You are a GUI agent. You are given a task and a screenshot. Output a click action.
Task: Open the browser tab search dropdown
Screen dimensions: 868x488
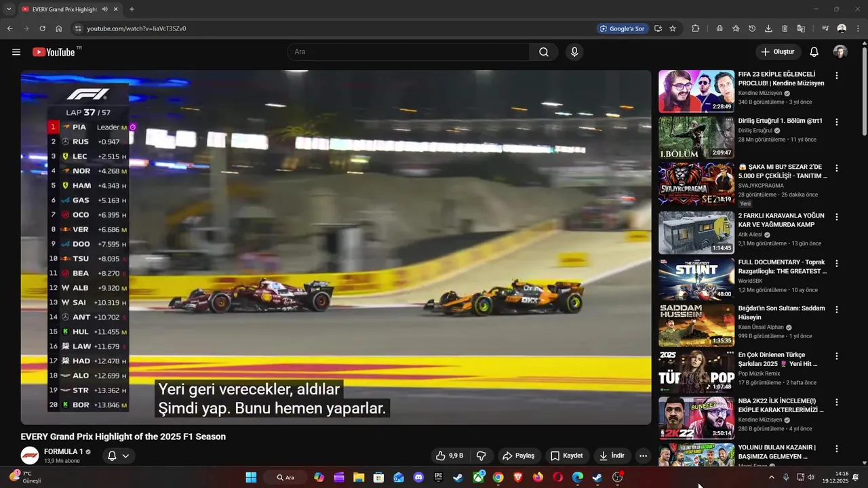[x=9, y=9]
